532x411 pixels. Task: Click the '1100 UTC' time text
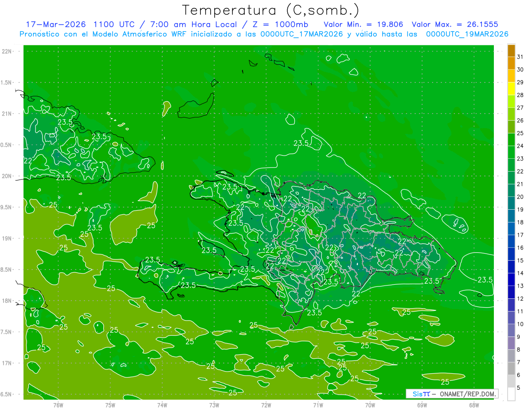pyautogui.click(x=114, y=24)
